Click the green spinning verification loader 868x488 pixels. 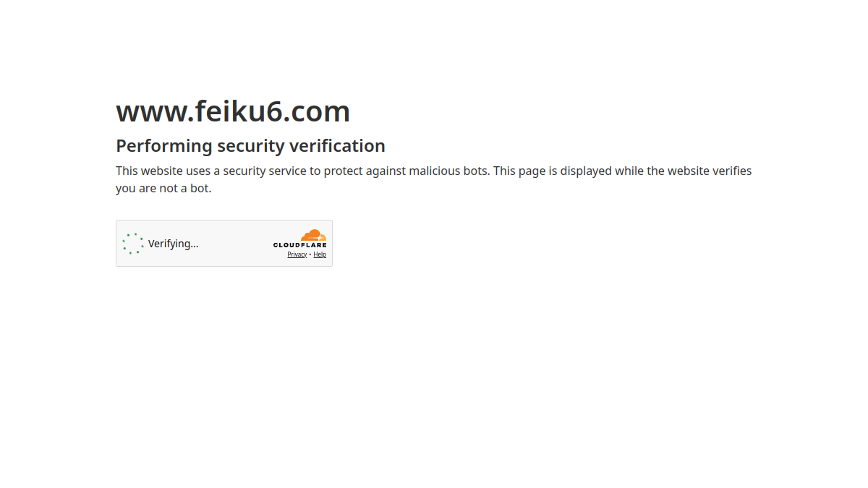[x=133, y=244]
